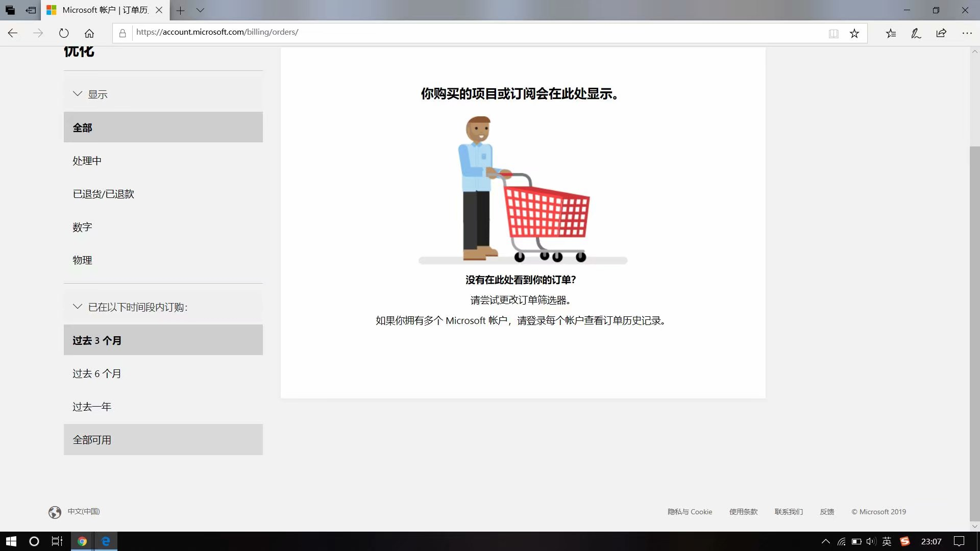Open the favorites hub icon

(891, 34)
